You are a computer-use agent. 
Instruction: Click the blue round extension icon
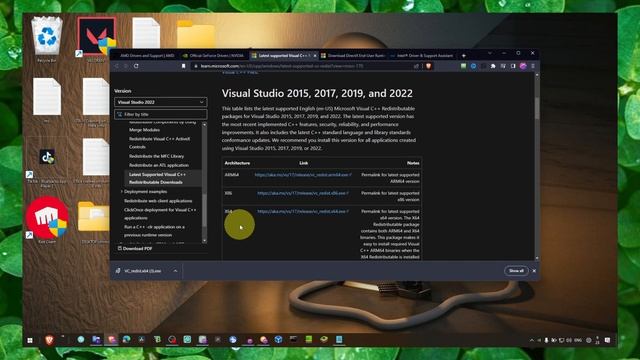[473, 66]
